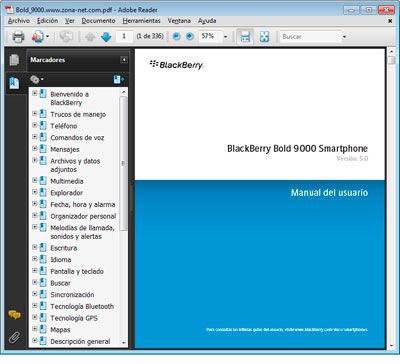Toggle the fit width scrolling mode button

[x=245, y=37]
